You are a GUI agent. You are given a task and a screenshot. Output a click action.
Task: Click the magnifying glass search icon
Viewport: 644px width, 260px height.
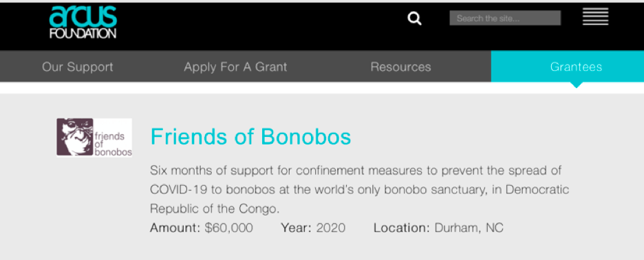point(414,19)
